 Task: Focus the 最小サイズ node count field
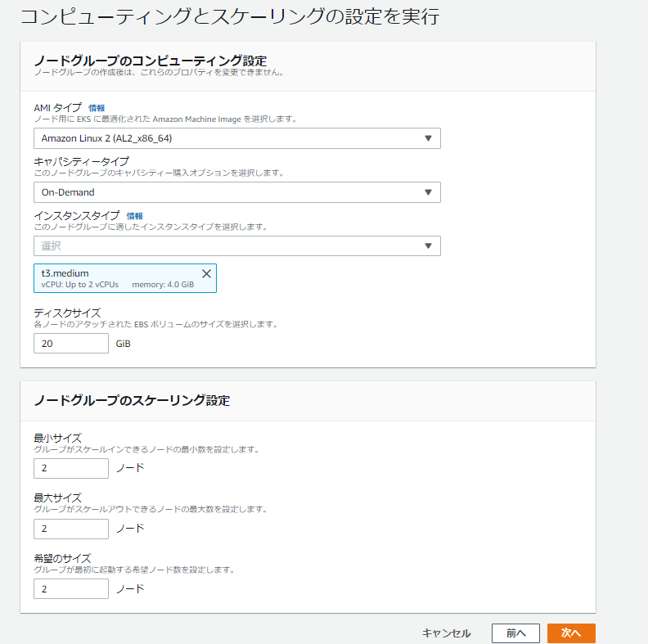click(x=71, y=469)
